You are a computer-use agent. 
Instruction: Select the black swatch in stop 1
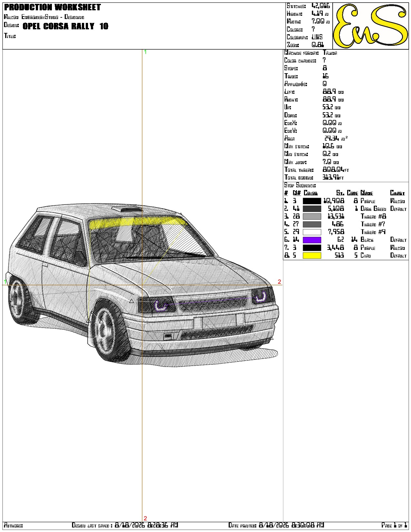click(x=312, y=201)
